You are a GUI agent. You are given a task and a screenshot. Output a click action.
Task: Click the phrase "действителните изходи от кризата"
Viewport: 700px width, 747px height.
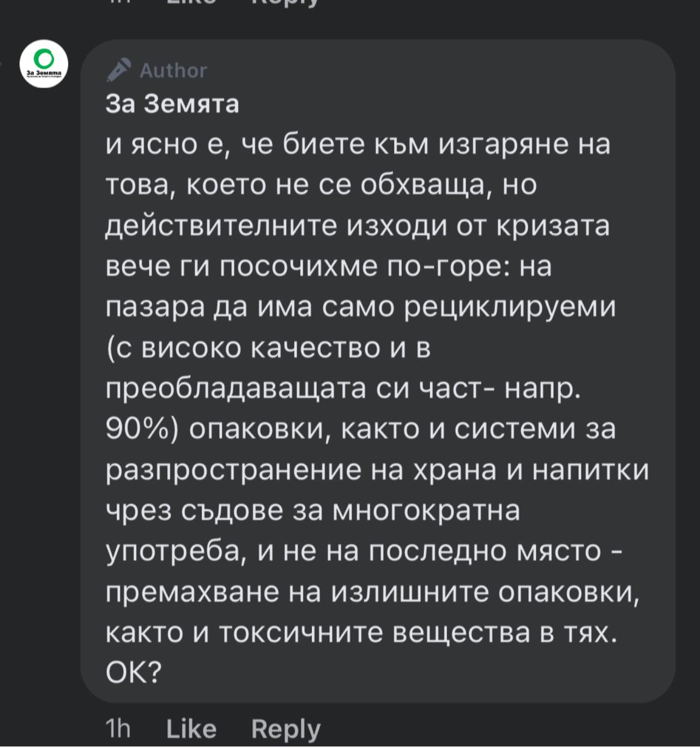[x=357, y=226]
